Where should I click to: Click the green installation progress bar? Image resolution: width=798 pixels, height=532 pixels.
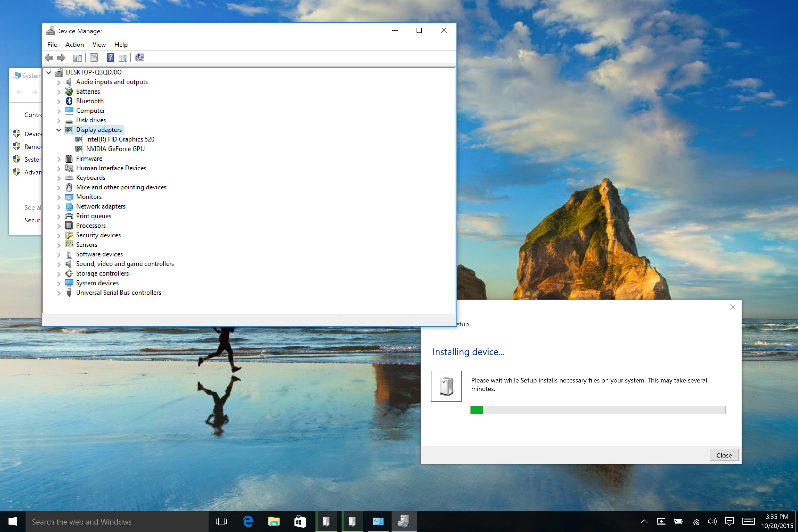[x=476, y=410]
